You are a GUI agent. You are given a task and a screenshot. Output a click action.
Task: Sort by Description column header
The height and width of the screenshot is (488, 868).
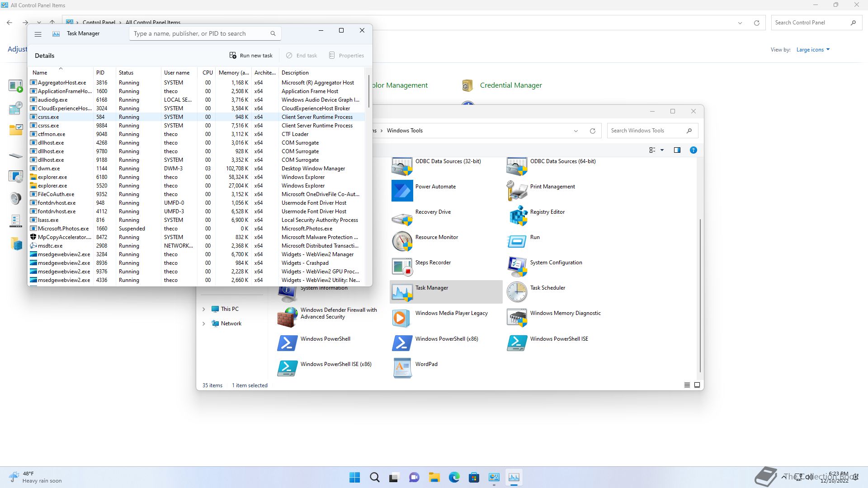tap(321, 72)
